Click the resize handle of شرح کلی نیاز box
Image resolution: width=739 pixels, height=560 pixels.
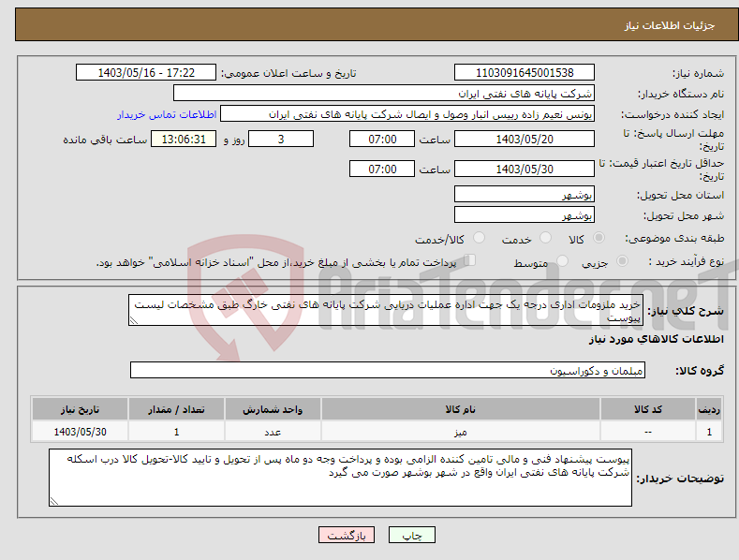[133, 321]
